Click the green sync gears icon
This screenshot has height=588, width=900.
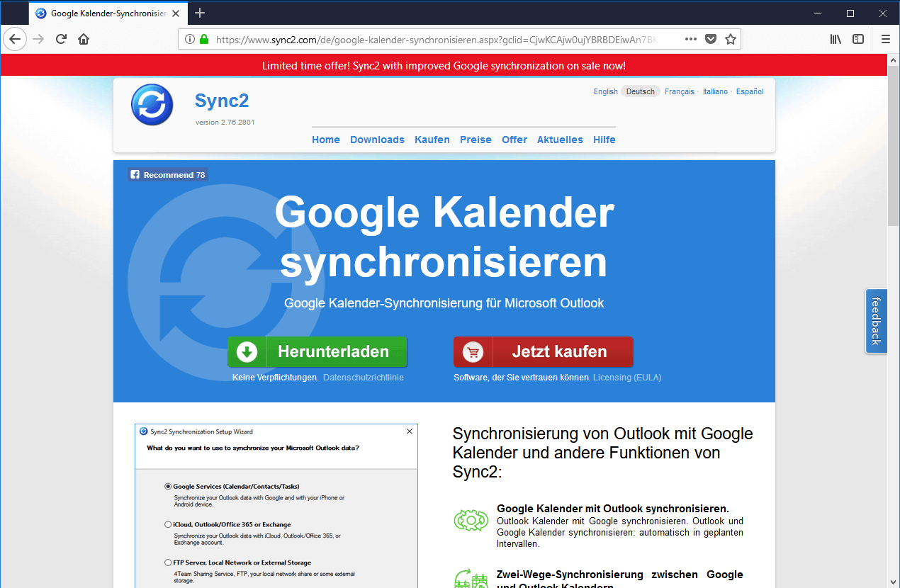[471, 519]
